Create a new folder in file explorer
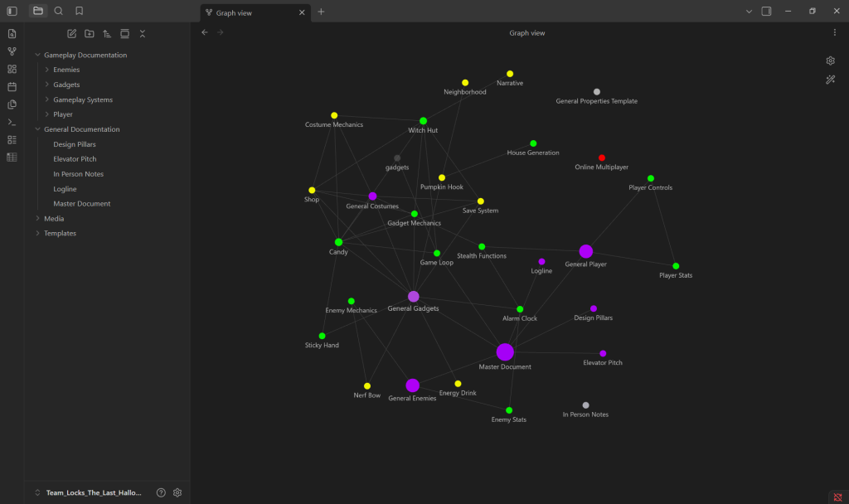 click(90, 34)
